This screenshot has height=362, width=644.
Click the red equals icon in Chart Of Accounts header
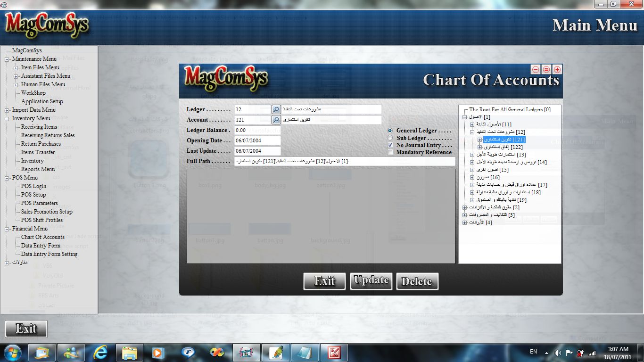(x=546, y=69)
